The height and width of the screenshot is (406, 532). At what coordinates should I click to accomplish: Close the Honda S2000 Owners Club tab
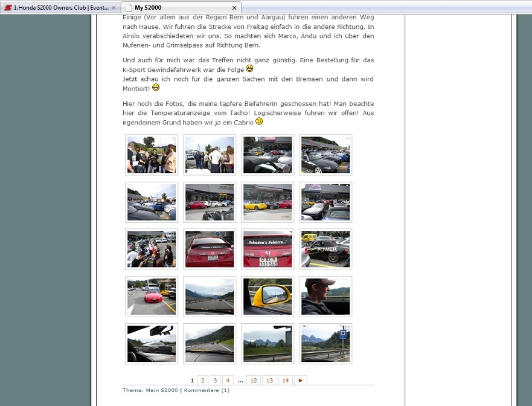coord(114,8)
